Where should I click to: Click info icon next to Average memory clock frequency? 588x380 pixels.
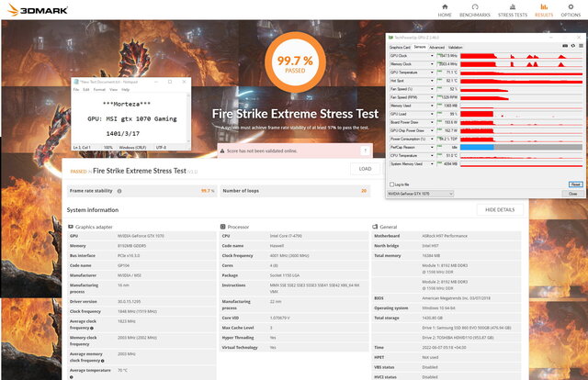pos(102,361)
